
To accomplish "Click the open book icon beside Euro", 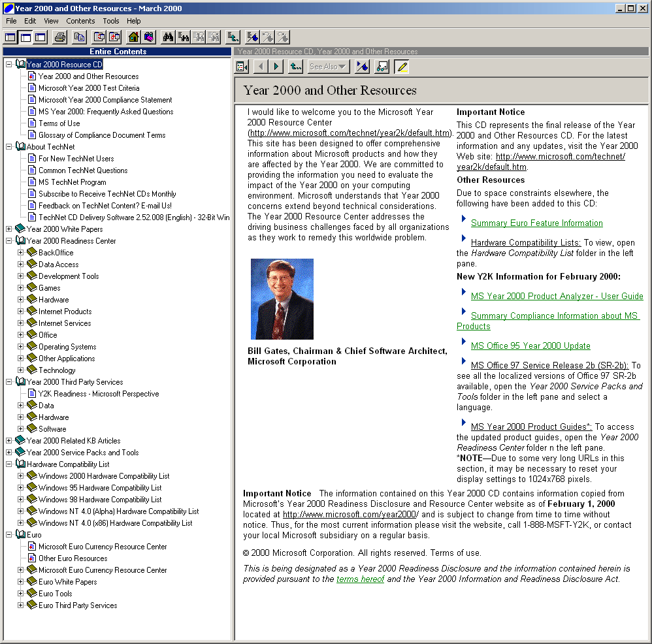I will point(20,534).
